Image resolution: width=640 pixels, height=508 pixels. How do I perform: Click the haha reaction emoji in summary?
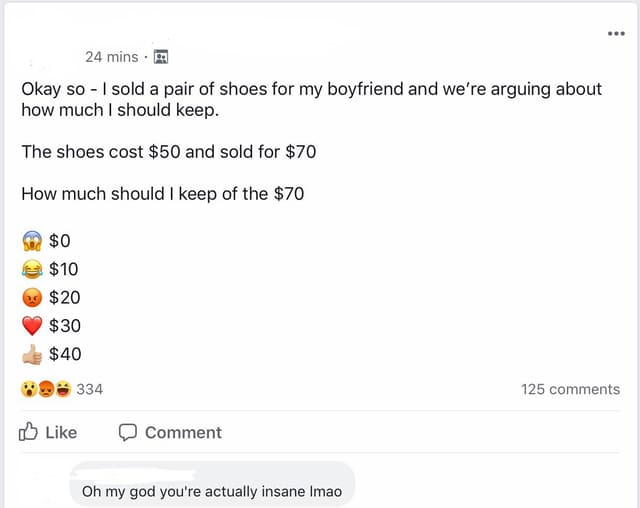63,389
